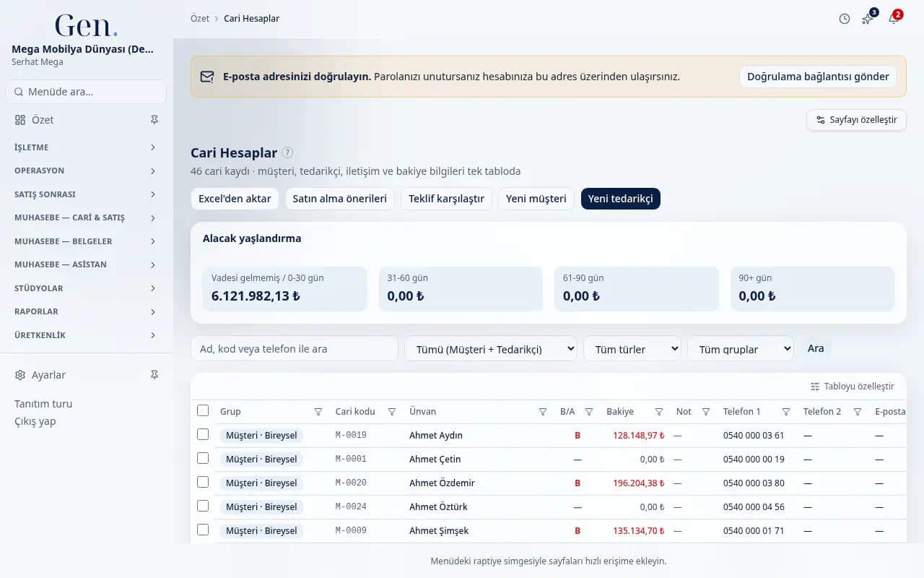The height and width of the screenshot is (578, 924).
Task: Filter the Ünvan column
Action: coord(543,412)
